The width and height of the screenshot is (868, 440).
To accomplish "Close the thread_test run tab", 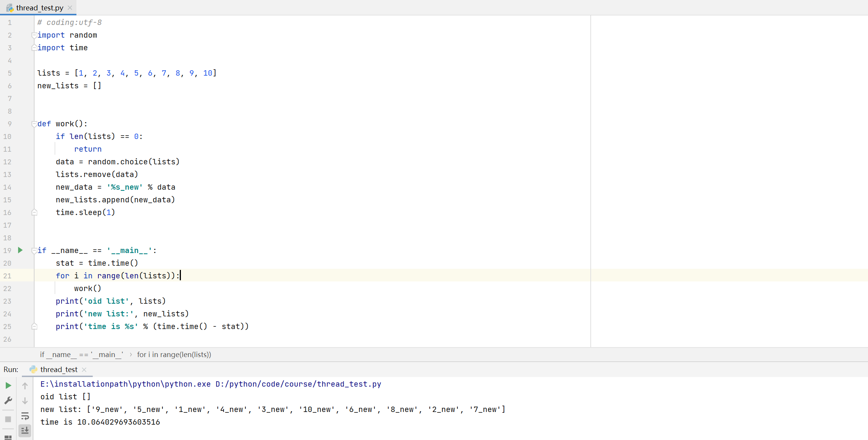I will coord(84,370).
